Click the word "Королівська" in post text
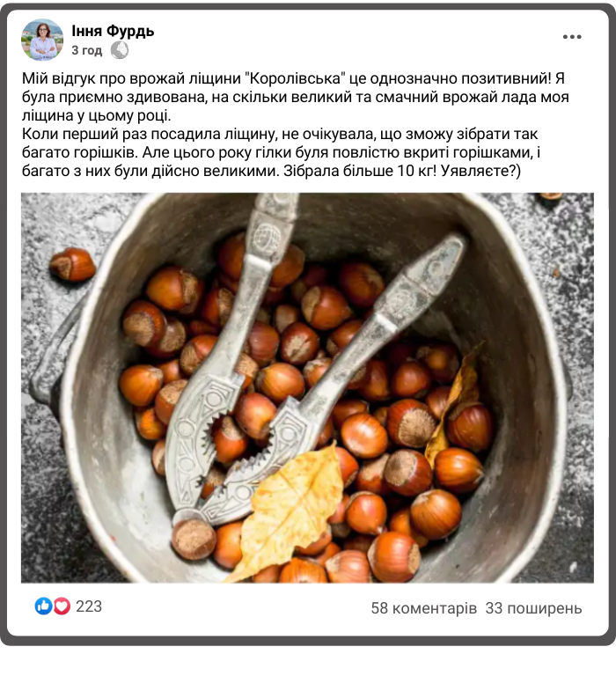 click(296, 78)
